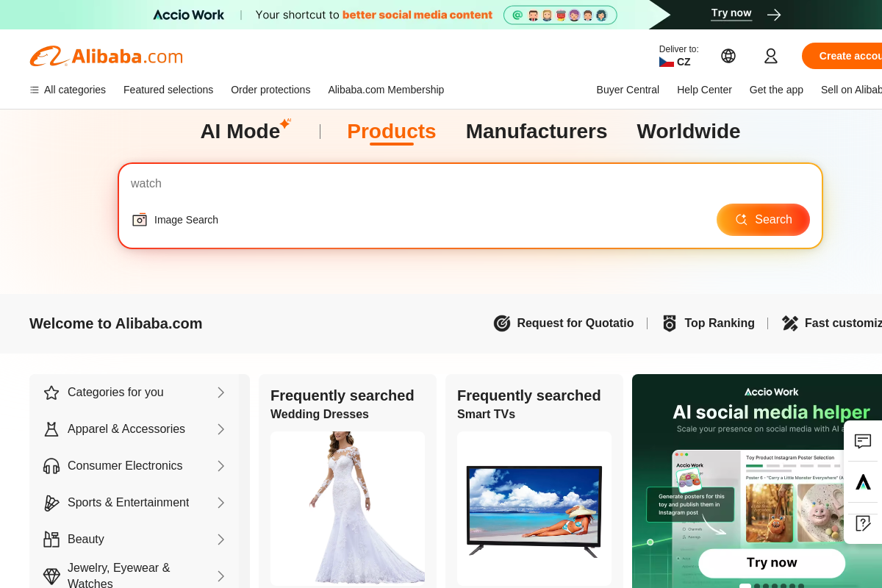Click the social media avatars pill in banner
Screen dimensions: 882x588
click(560, 15)
